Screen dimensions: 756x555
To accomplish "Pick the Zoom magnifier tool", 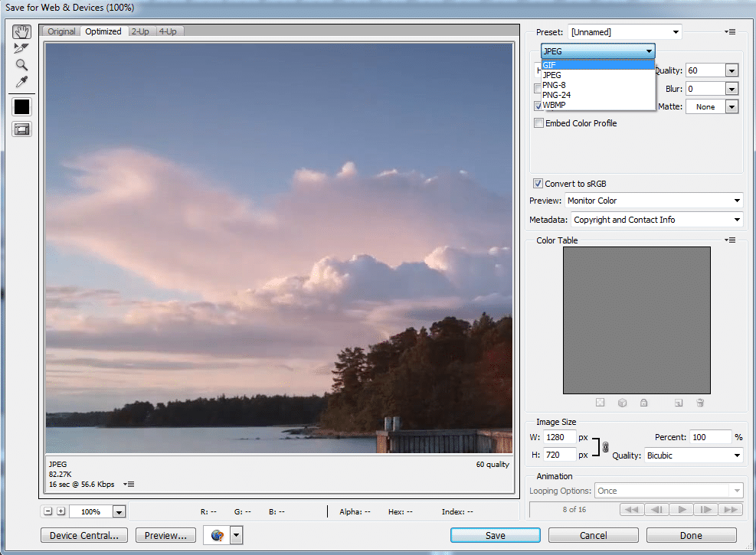I will click(x=21, y=65).
